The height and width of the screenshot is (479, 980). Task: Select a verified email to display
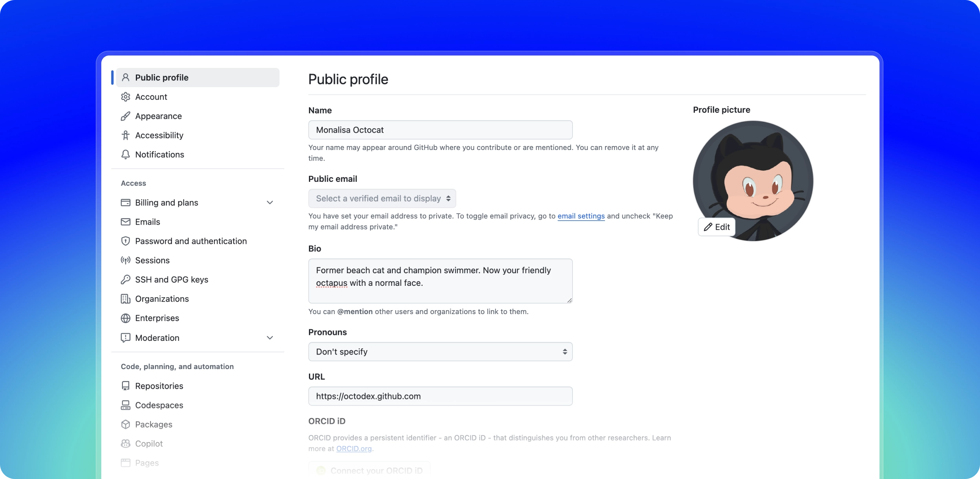[382, 198]
